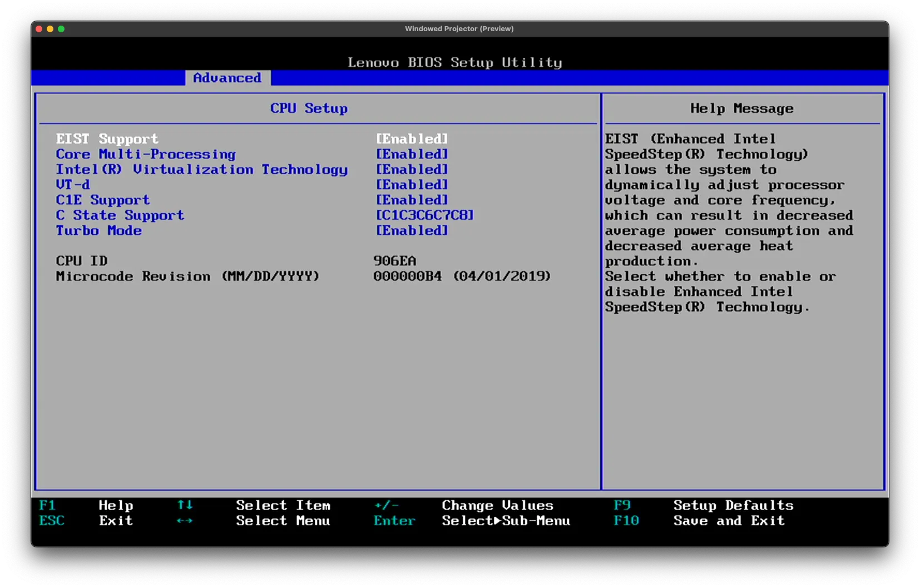Click the Windowed Projector (Preview) window title
The image size is (920, 588).
pos(459,29)
